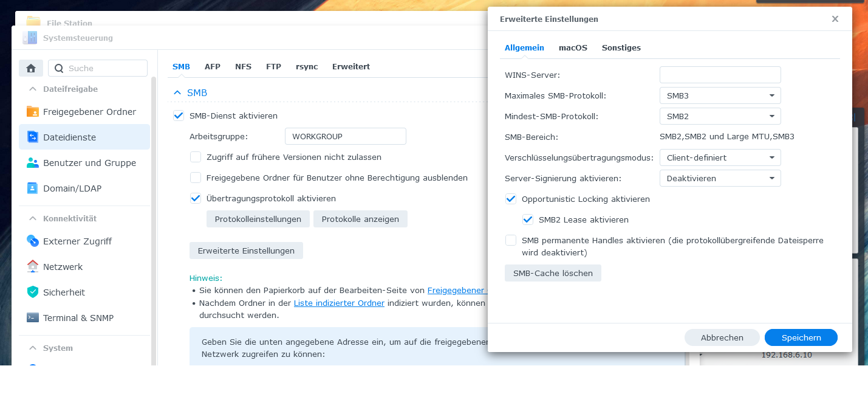Select the Dateidienste file services icon
The width and height of the screenshot is (868, 394).
[33, 137]
